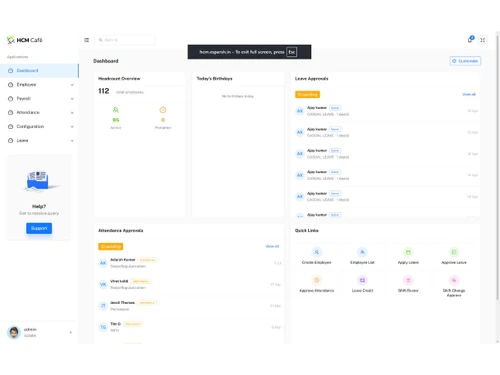Screen dimensions: 500x375
Task: Click the Adarsh Kumar name
Action: pos(123,260)
